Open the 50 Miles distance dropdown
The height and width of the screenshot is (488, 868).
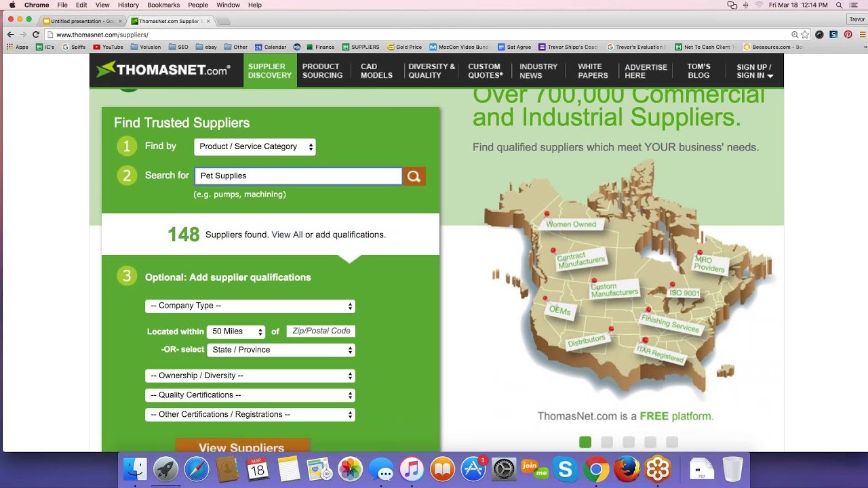236,332
